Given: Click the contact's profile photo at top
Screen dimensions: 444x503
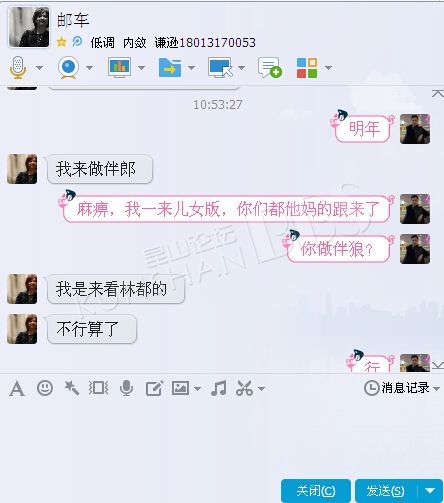Looking at the screenshot, I should 29,27.
